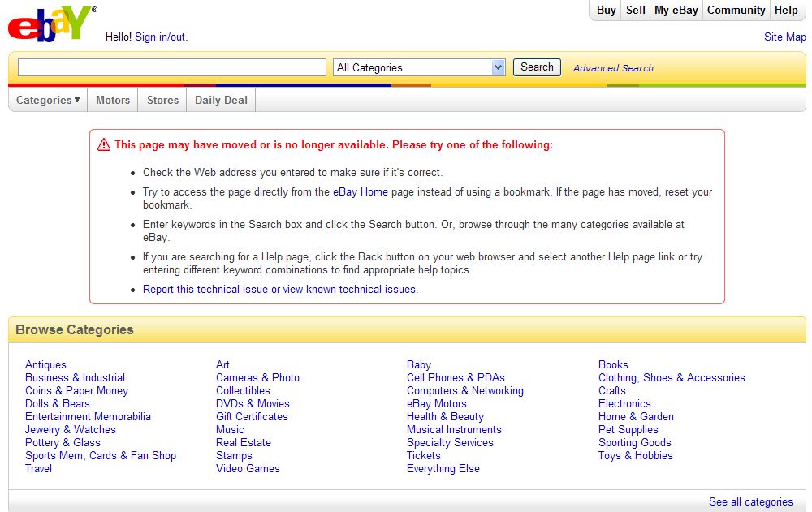
Task: Click inside the search keywords field
Action: 171,68
